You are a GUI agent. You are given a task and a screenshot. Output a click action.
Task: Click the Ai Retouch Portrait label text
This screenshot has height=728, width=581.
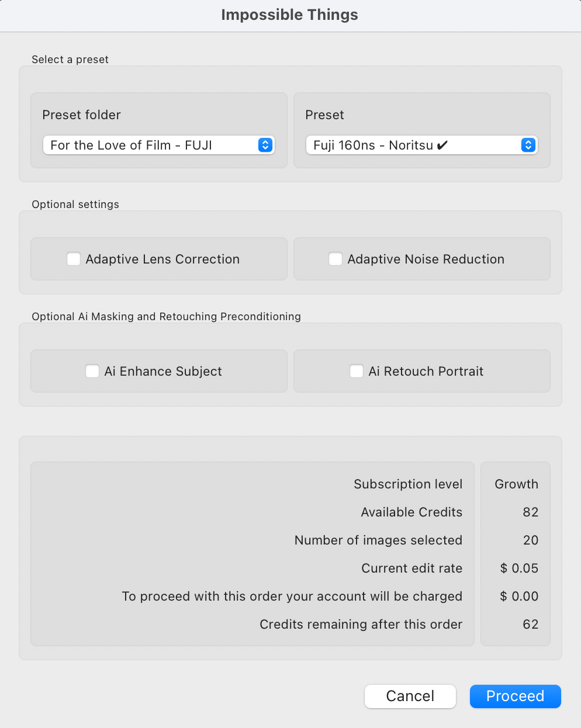click(x=426, y=371)
